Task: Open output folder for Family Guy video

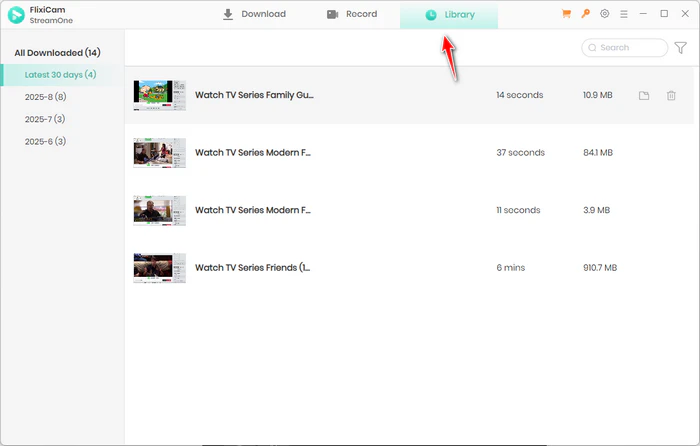Action: [x=644, y=96]
